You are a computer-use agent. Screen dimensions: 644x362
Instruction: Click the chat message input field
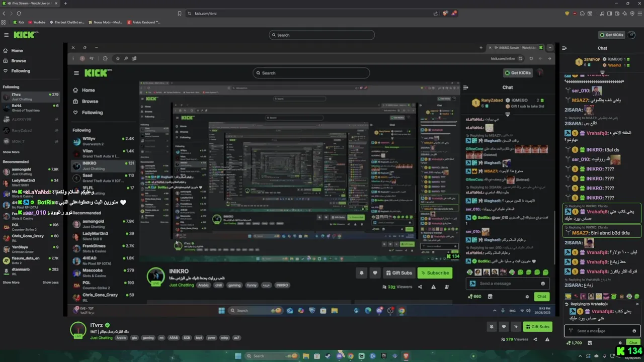tap(602, 331)
